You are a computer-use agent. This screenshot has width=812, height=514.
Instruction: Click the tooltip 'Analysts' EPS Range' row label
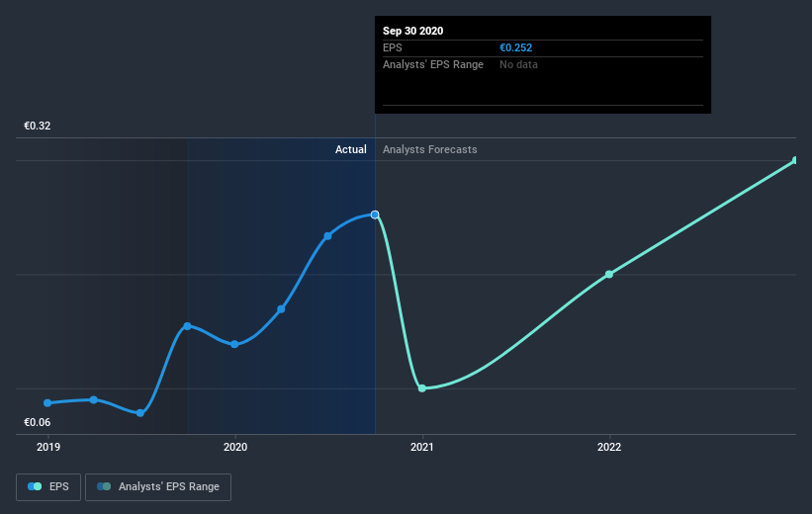click(433, 64)
